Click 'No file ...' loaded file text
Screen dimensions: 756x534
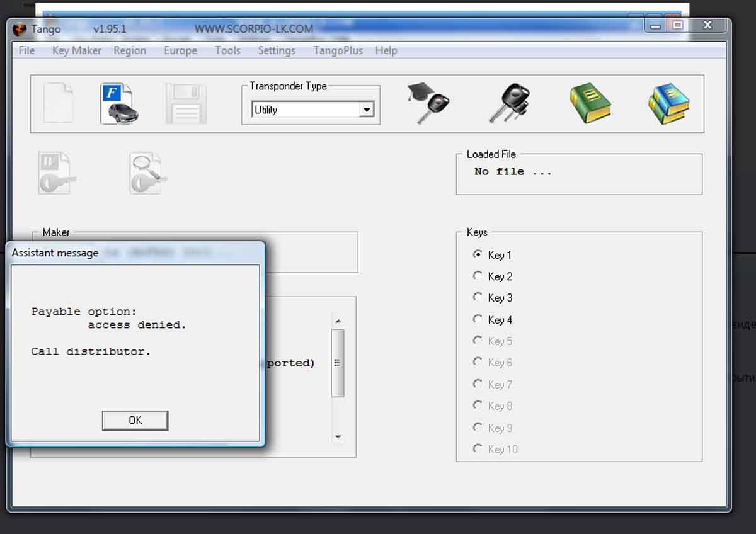tap(513, 171)
